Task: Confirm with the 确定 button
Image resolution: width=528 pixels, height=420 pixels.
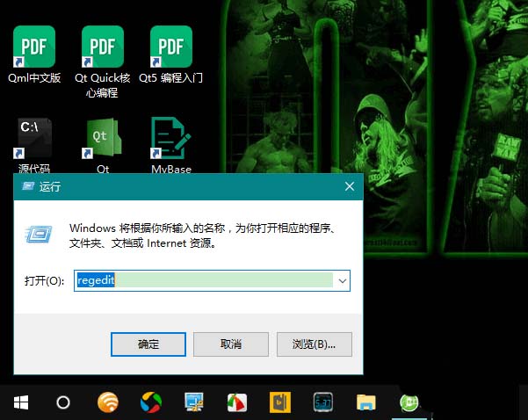Action: [148, 344]
